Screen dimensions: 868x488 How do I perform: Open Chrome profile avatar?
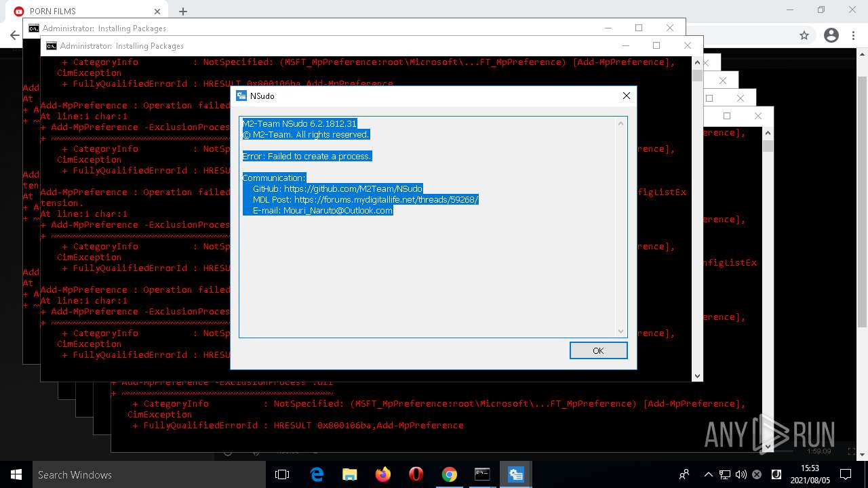pyautogui.click(x=831, y=35)
